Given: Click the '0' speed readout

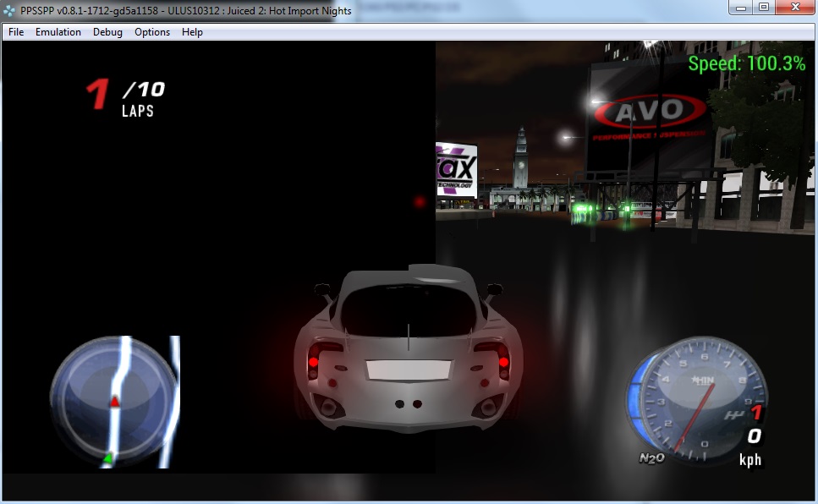Looking at the screenshot, I should pos(755,436).
